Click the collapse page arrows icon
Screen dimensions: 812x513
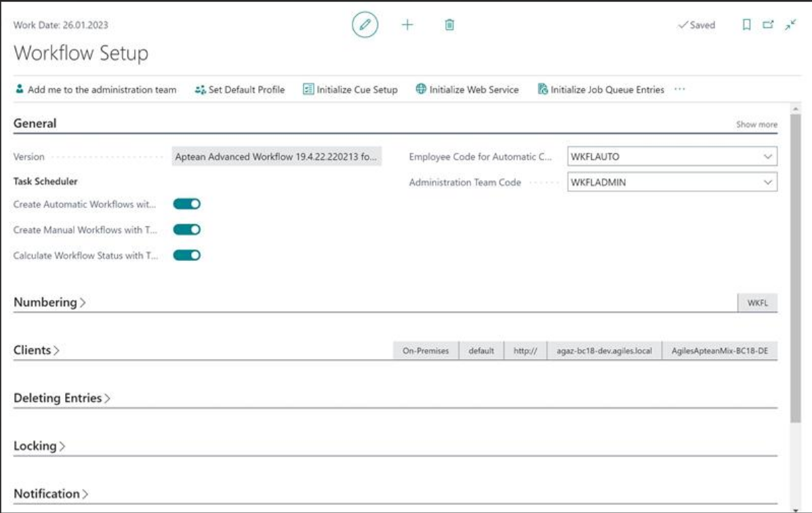(790, 25)
